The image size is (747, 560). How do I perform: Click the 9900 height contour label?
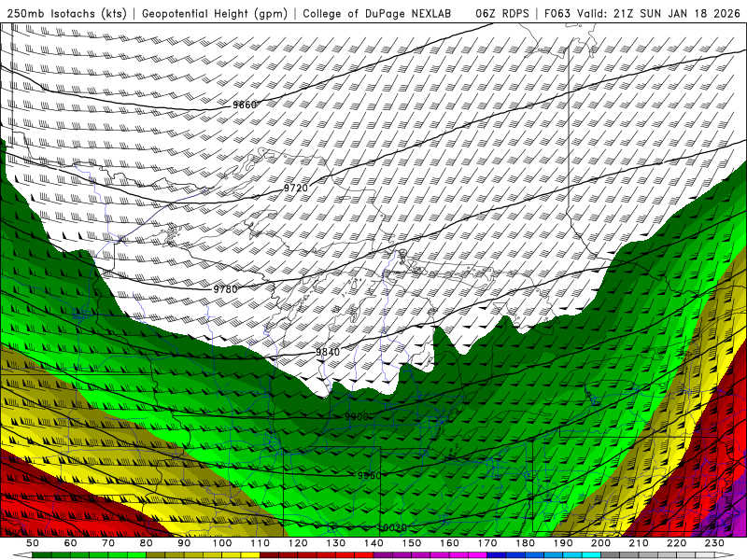(357, 417)
